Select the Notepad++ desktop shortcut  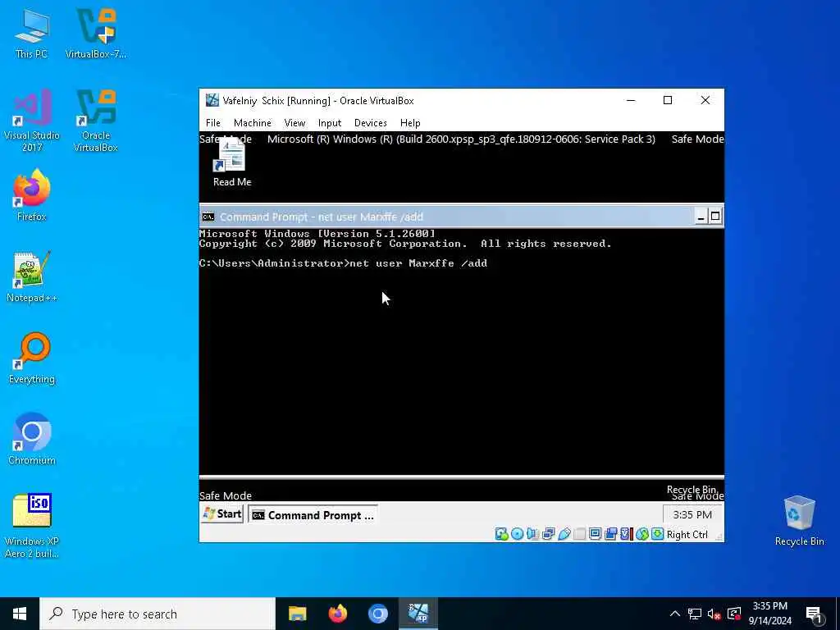click(32, 276)
